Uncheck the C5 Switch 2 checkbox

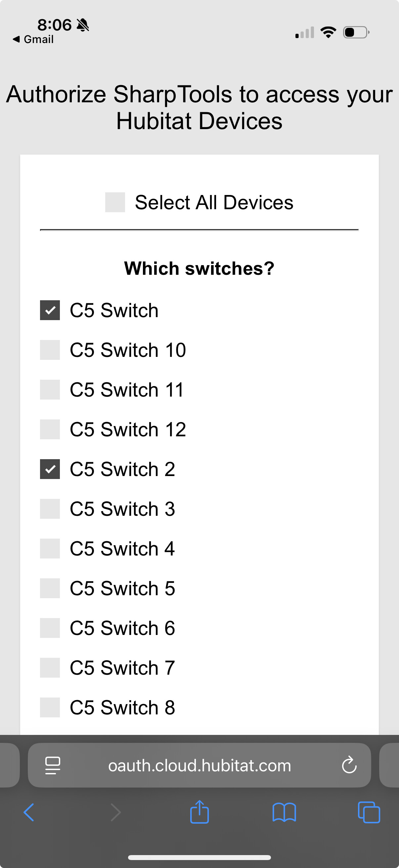(50, 469)
